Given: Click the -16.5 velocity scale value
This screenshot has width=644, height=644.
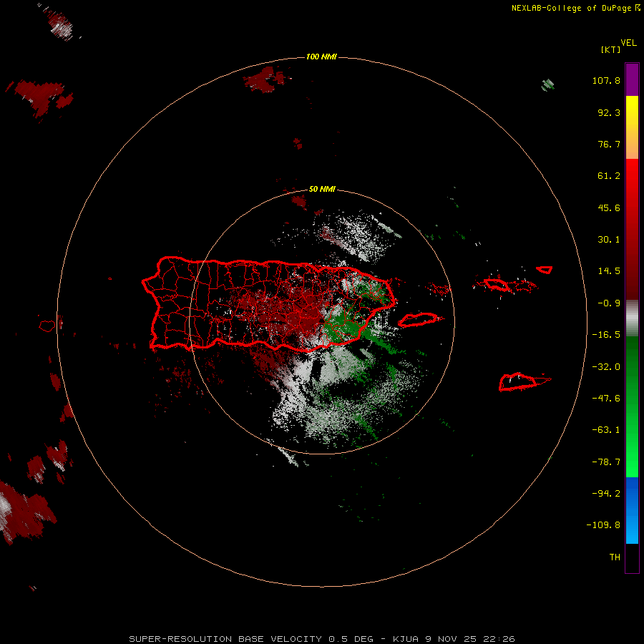Looking at the screenshot, I should (x=606, y=335).
